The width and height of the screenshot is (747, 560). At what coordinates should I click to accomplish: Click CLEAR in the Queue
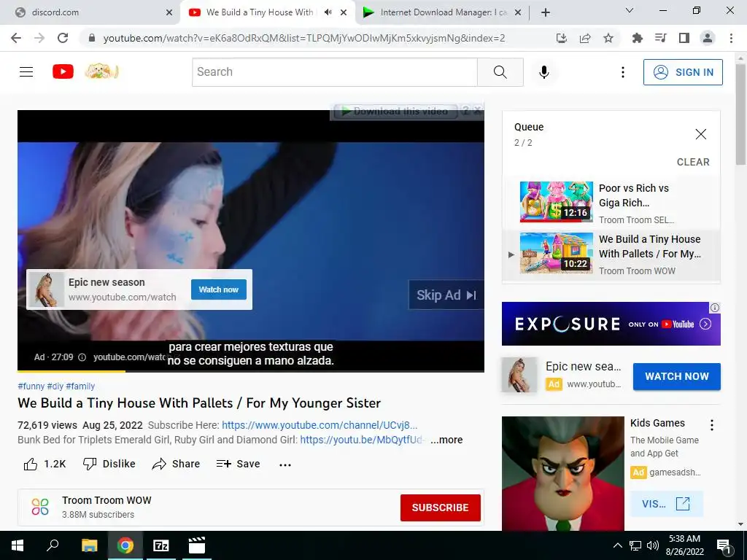coord(693,163)
